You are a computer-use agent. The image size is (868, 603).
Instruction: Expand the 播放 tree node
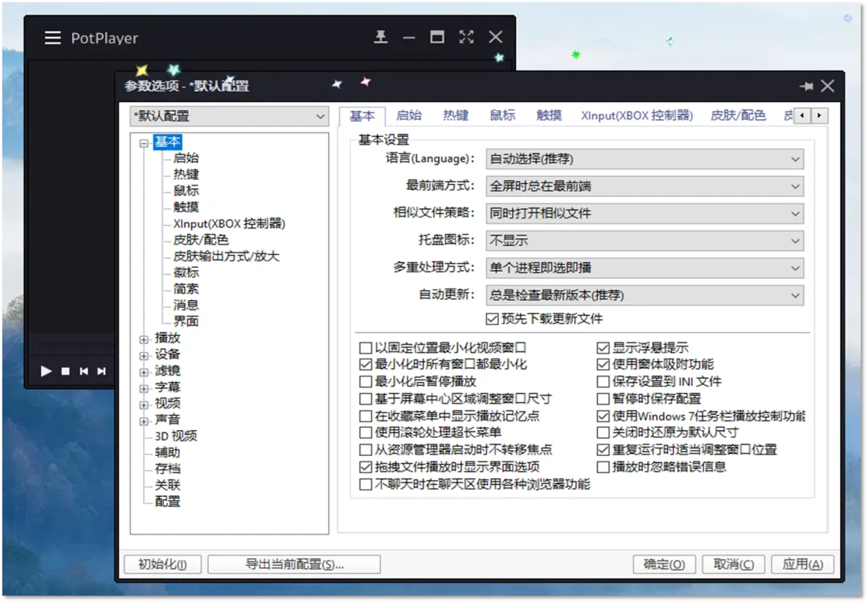(144, 338)
